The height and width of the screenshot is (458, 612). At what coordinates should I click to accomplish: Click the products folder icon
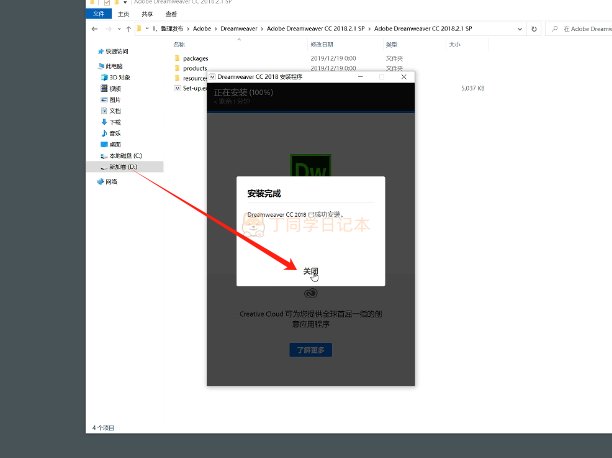(x=177, y=68)
